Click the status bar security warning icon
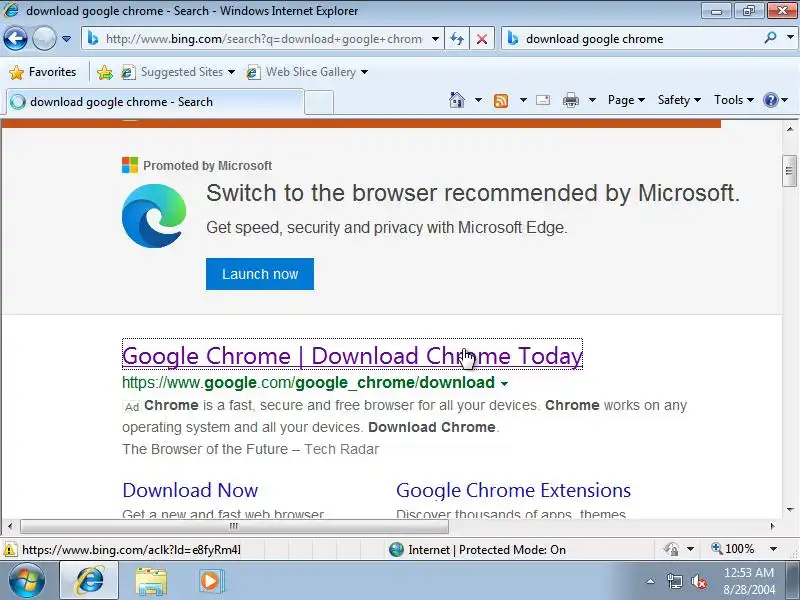This screenshot has height=600, width=800. tap(9, 550)
